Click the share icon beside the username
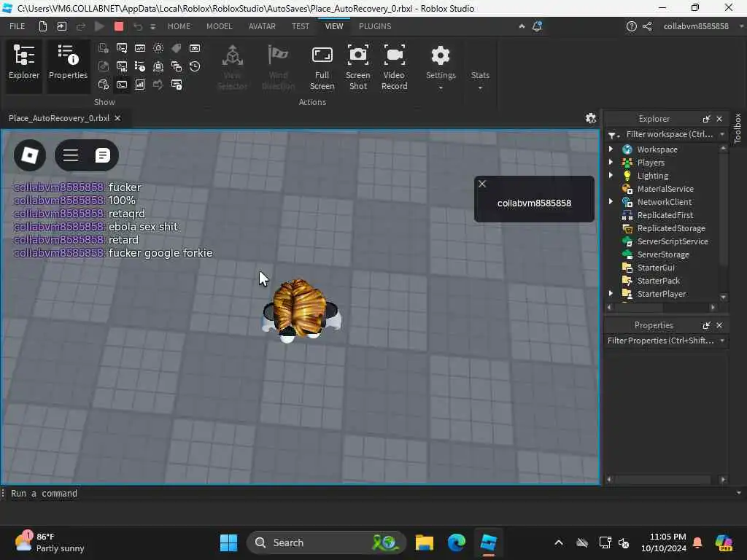Screen dimensions: 747x560 (x=647, y=26)
